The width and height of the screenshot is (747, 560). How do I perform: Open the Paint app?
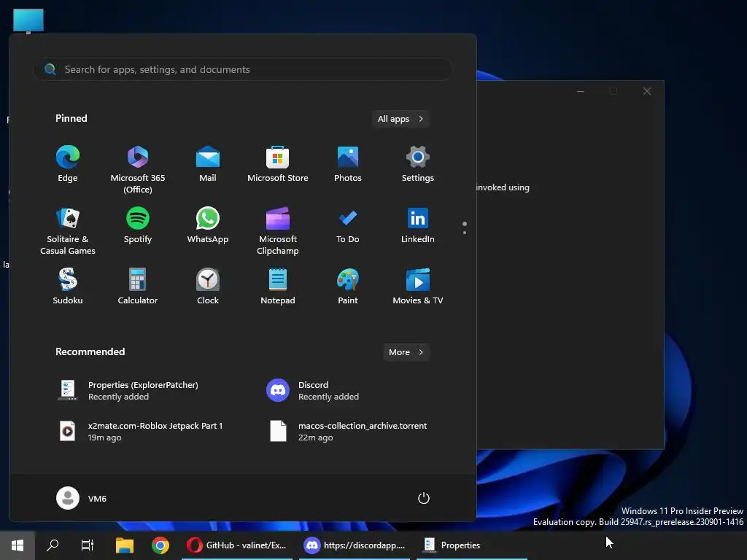click(348, 287)
